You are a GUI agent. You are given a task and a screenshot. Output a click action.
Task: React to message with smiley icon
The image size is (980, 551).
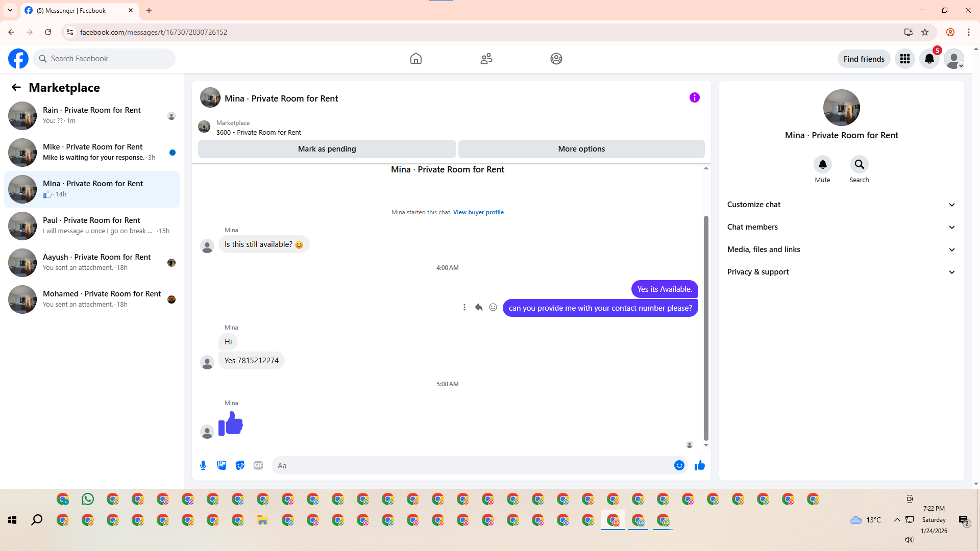click(x=493, y=307)
